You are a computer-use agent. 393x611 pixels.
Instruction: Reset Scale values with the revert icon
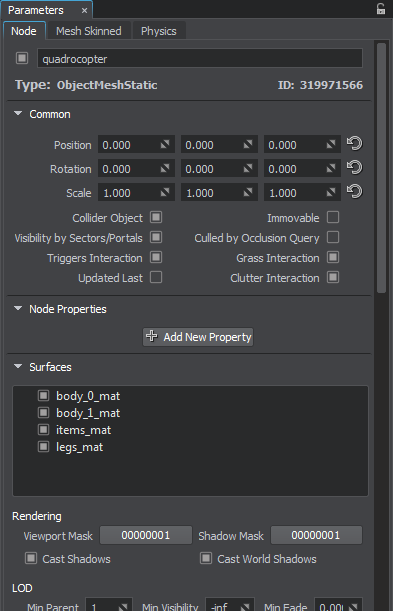click(x=354, y=192)
